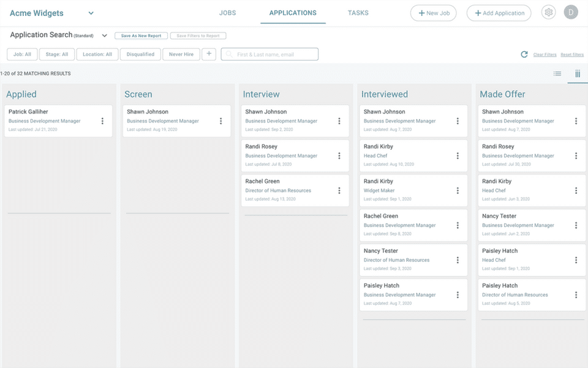
Task: Open options for Nancy Tester Director of Human Resources
Action: 458,260
